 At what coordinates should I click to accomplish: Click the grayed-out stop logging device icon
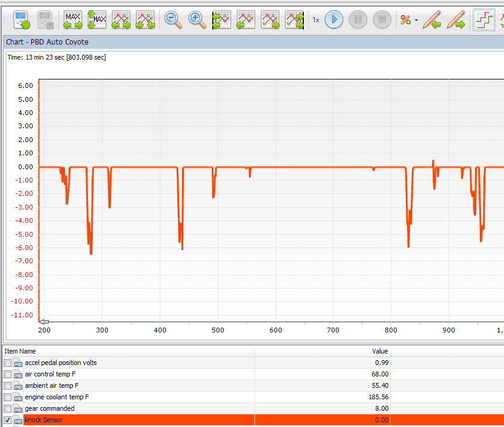(x=45, y=20)
